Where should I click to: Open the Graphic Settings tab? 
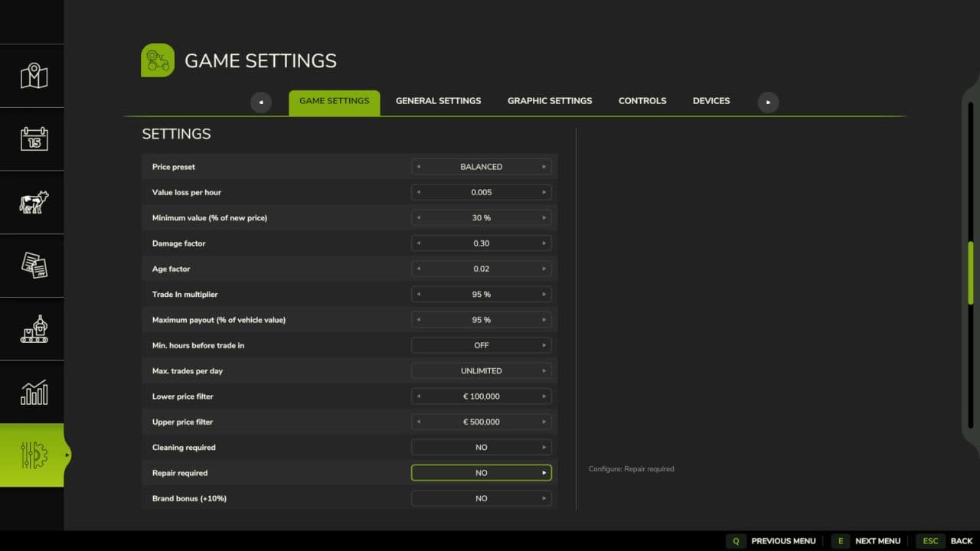coord(550,101)
